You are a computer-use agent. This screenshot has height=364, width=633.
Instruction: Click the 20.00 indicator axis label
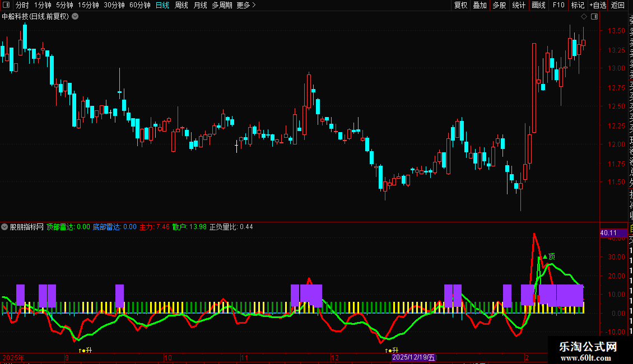(x=616, y=276)
